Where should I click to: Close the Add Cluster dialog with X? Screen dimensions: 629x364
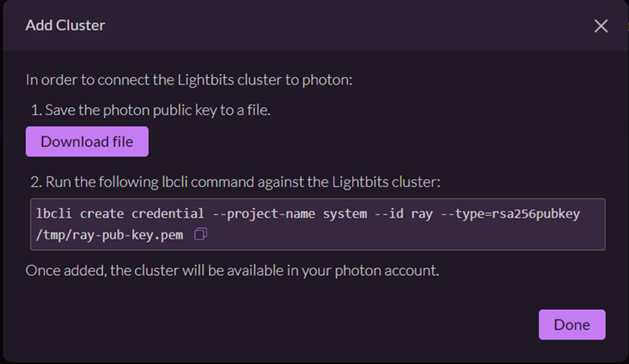click(601, 26)
